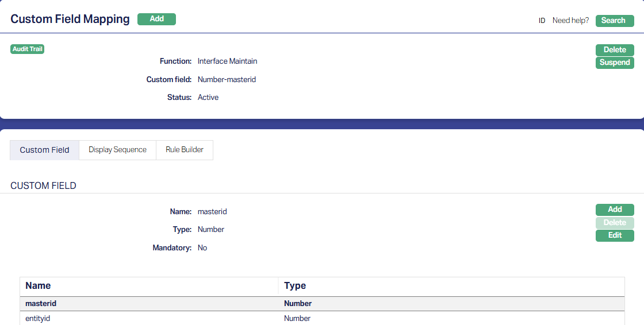This screenshot has width=644, height=325.
Task: Open the Audit Trail badge
Action: click(x=28, y=49)
